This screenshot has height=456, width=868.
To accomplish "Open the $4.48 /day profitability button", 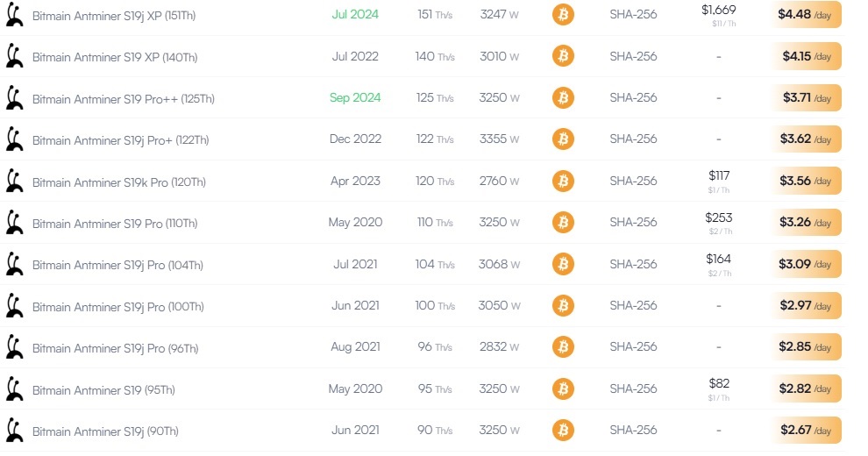I will 806,14.
